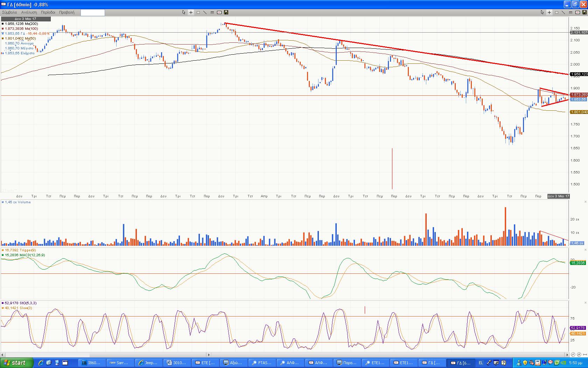Switch to the '3010...' taskbar window
Viewport: 588px width, 368px height.
tap(176, 363)
